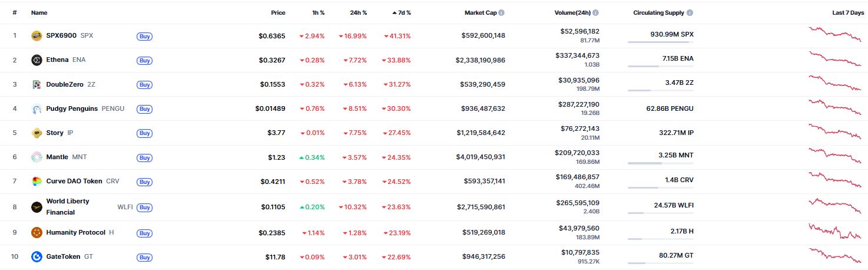
Task: Click the Pudgy Penguins logo icon
Action: click(37, 109)
